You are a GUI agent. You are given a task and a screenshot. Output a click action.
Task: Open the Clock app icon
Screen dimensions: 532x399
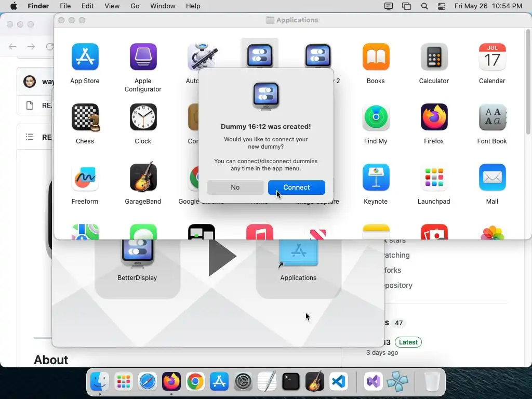[143, 117]
